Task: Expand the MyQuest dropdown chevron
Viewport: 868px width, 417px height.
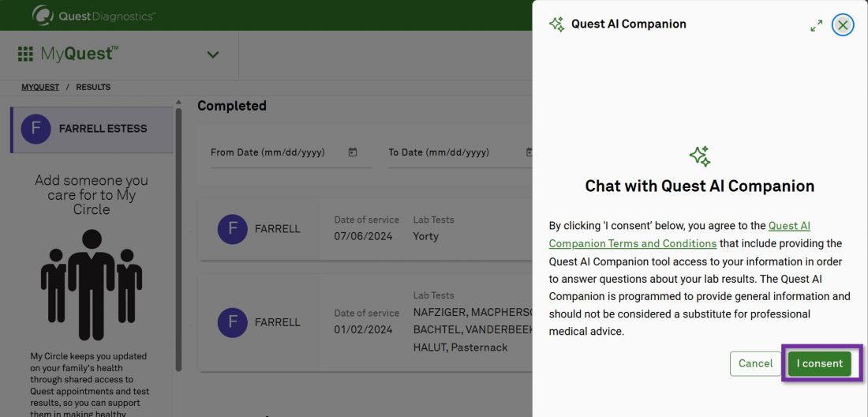Action: point(213,54)
